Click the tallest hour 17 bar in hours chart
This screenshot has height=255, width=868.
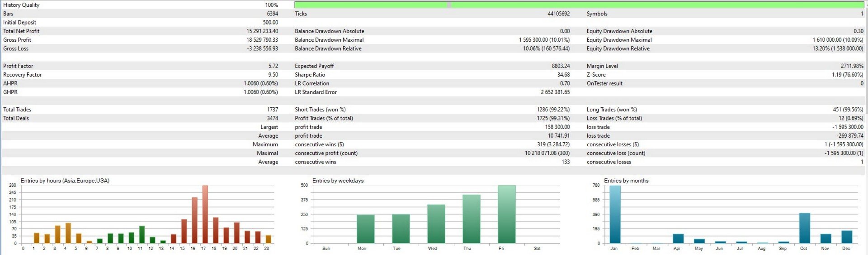[x=205, y=214]
